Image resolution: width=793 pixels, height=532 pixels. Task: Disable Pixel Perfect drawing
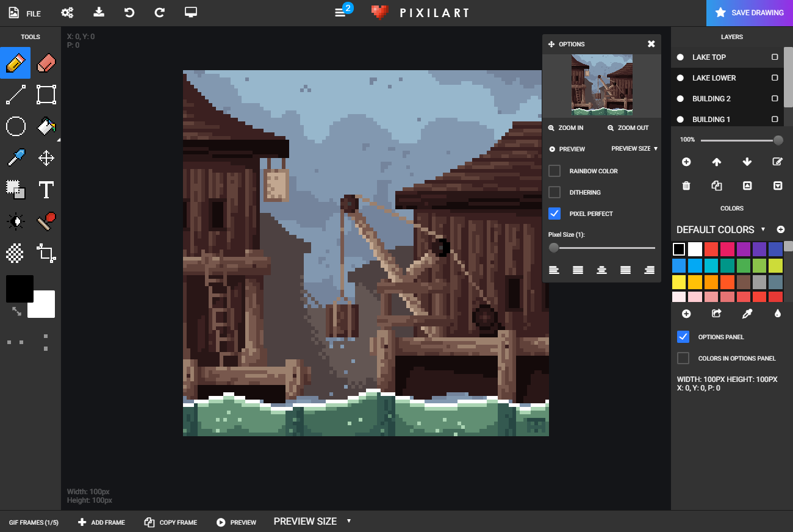[x=554, y=214]
